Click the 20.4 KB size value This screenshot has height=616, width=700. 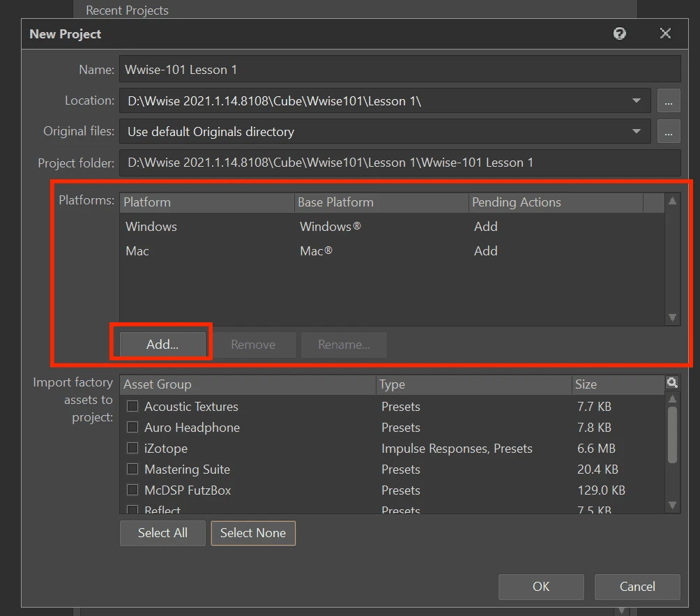(598, 469)
